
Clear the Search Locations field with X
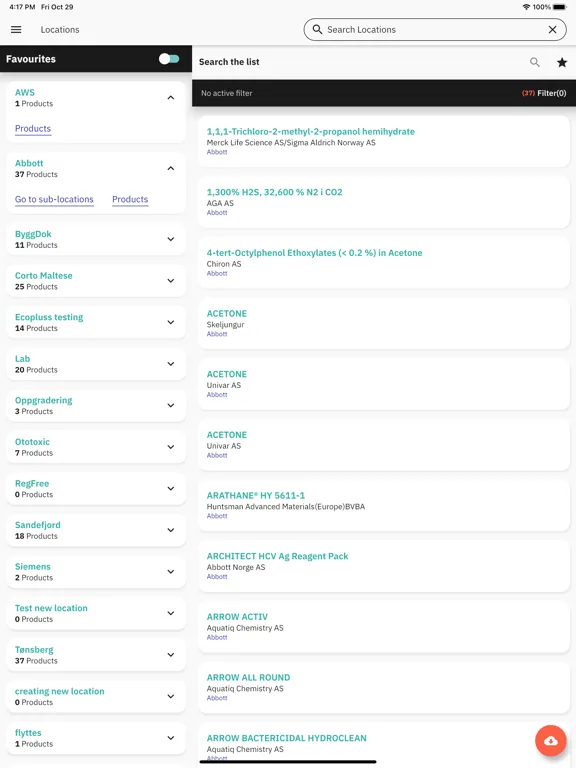tap(552, 29)
